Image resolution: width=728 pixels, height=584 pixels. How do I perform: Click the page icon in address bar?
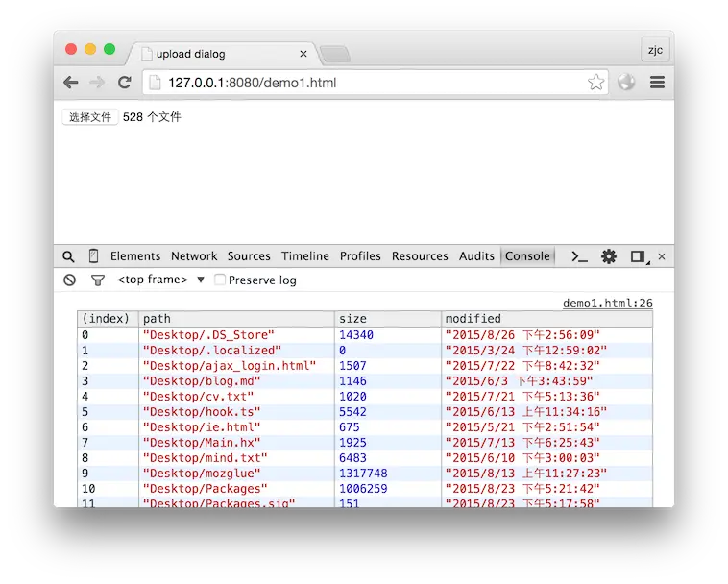[x=155, y=83]
